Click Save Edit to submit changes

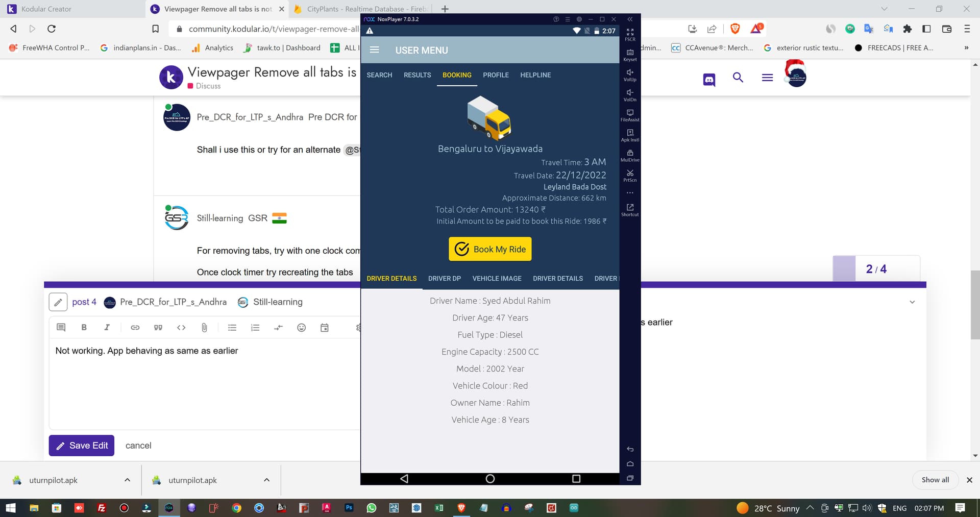(81, 445)
